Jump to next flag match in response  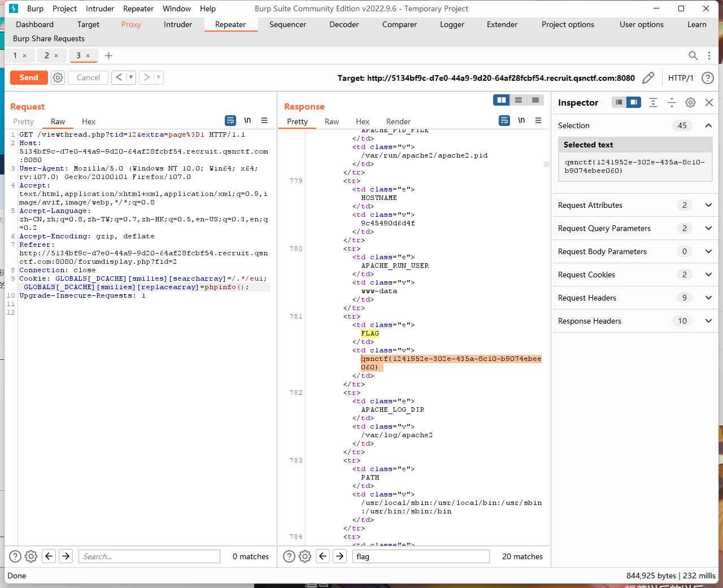point(340,556)
